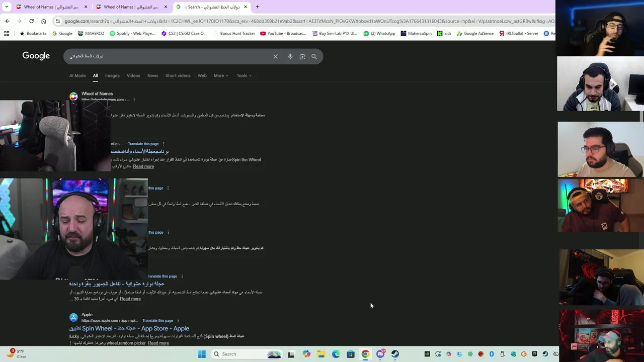The width and height of the screenshot is (644, 362).
Task: Reload the current Google search page
Action: [31, 21]
